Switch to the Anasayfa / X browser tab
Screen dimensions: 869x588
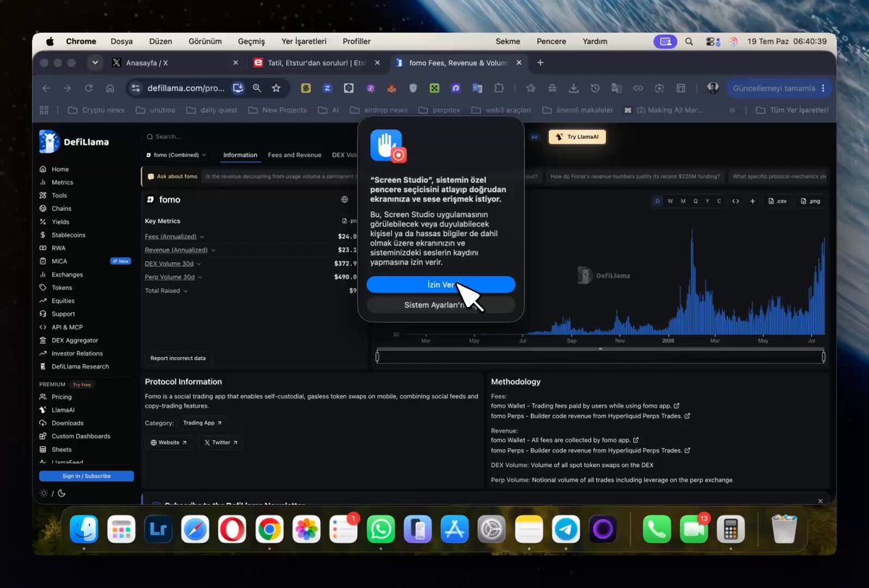tap(175, 63)
